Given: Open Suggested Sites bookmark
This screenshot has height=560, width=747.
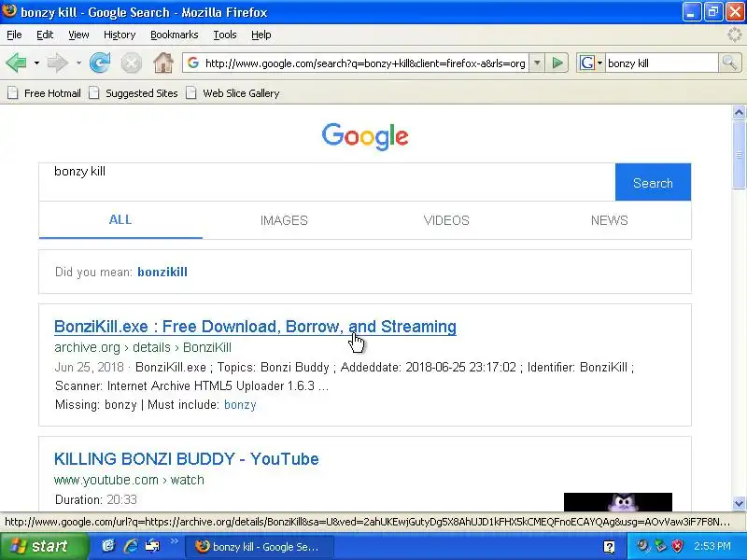Looking at the screenshot, I should coord(134,92).
